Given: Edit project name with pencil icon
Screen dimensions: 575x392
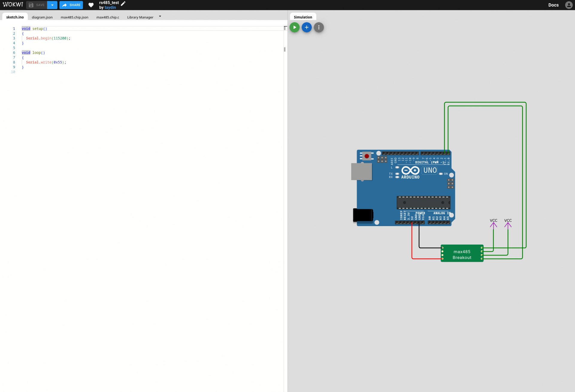Looking at the screenshot, I should [x=123, y=3].
